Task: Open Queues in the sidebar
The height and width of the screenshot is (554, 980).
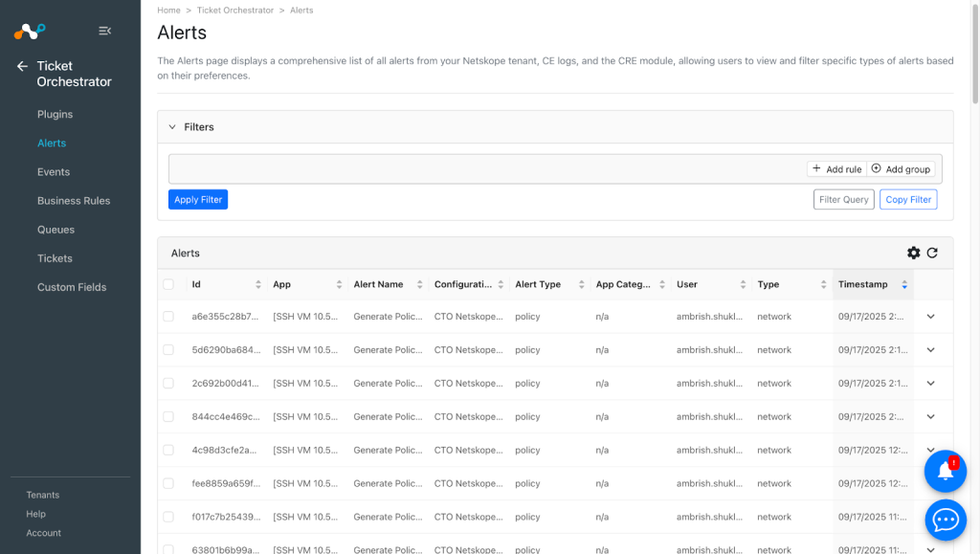Action: coord(56,230)
